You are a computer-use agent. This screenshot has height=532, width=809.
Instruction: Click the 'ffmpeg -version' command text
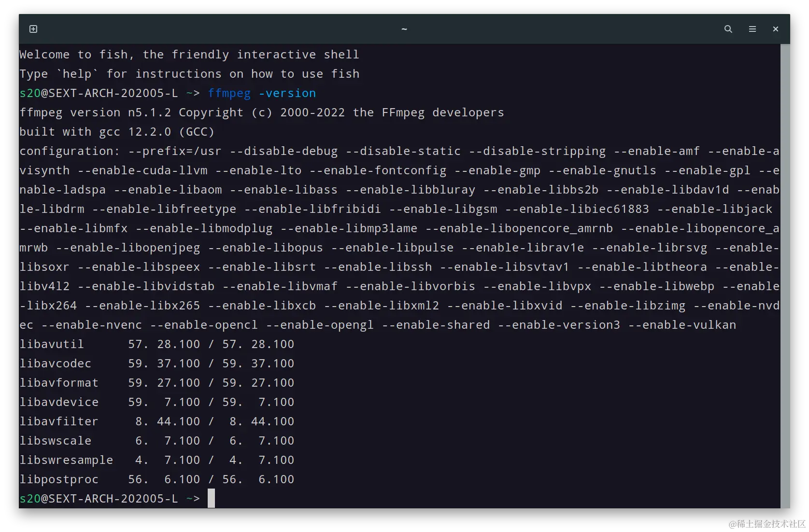click(262, 93)
